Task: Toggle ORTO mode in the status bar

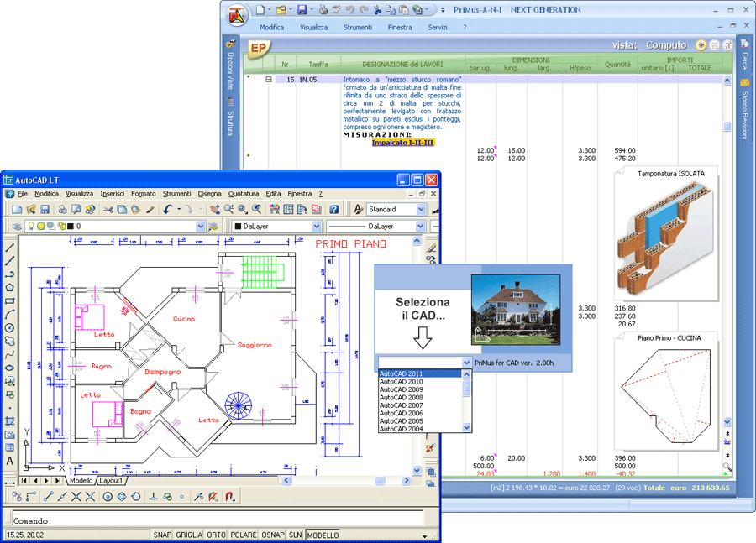Action: click(217, 535)
